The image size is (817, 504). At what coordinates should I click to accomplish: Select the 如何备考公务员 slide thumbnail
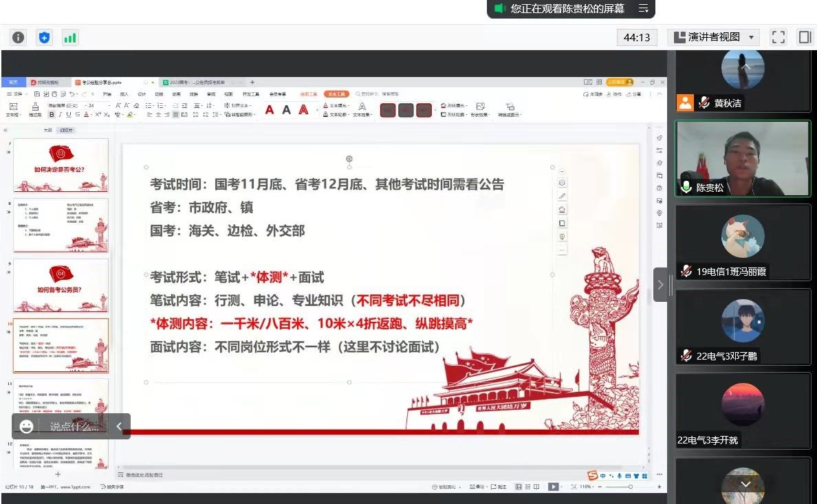(x=61, y=284)
